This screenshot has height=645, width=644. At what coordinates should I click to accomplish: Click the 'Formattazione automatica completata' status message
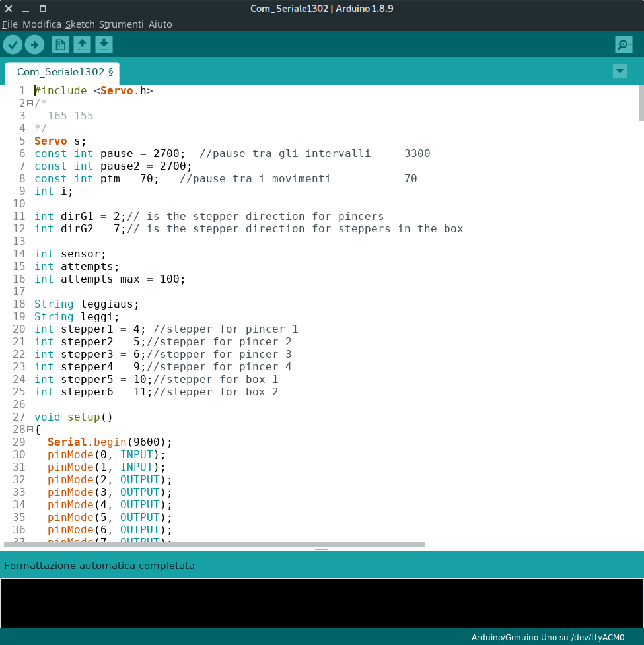tap(99, 566)
